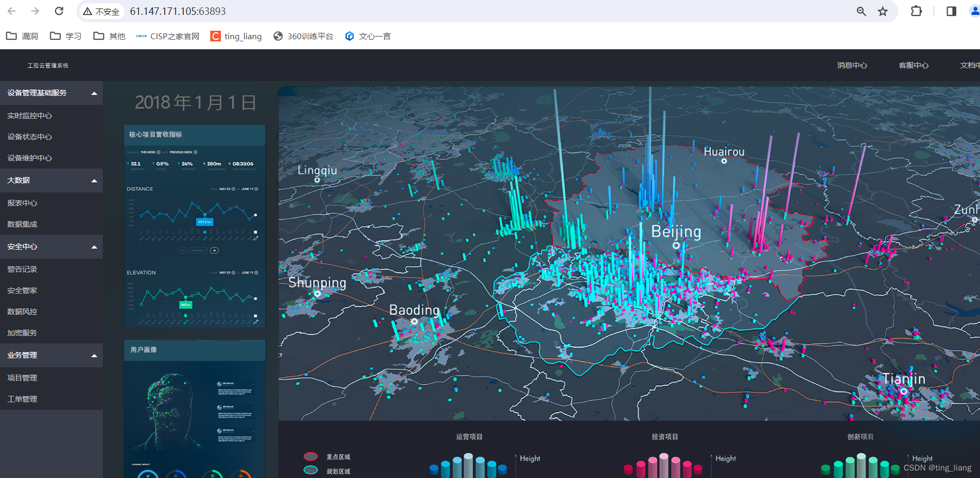Click the Tianjin marker on the map
Image resolution: width=980 pixels, height=478 pixels.
click(x=904, y=391)
